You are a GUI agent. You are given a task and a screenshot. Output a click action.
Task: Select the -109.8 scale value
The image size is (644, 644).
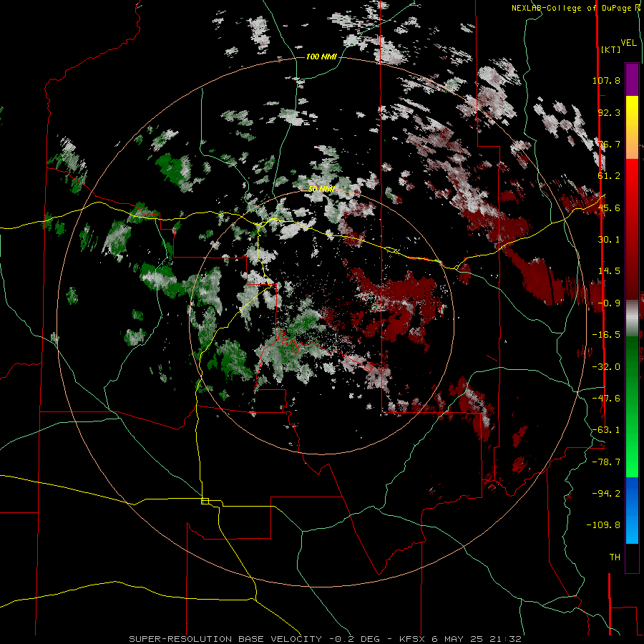603,525
